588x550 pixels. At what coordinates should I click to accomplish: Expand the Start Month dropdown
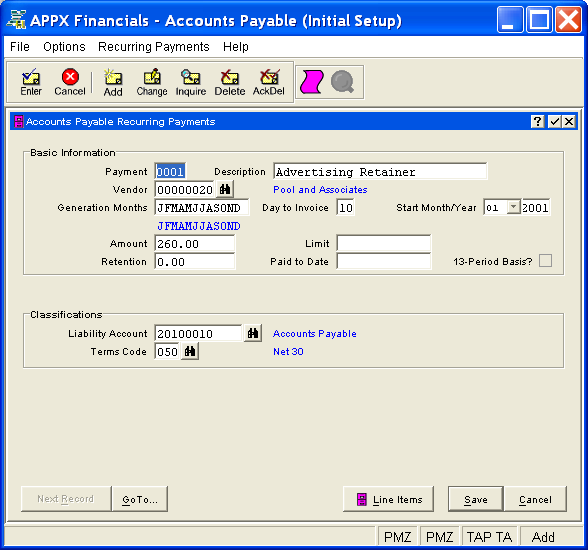[x=513, y=207]
